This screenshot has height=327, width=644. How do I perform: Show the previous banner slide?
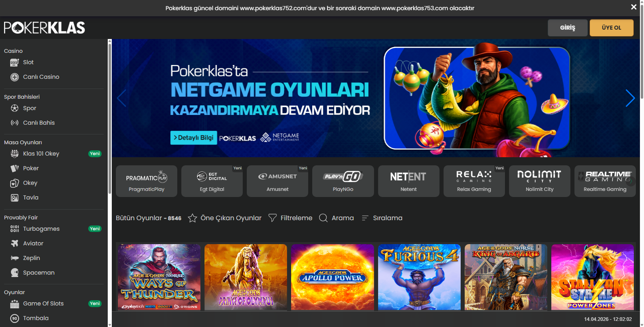click(122, 98)
